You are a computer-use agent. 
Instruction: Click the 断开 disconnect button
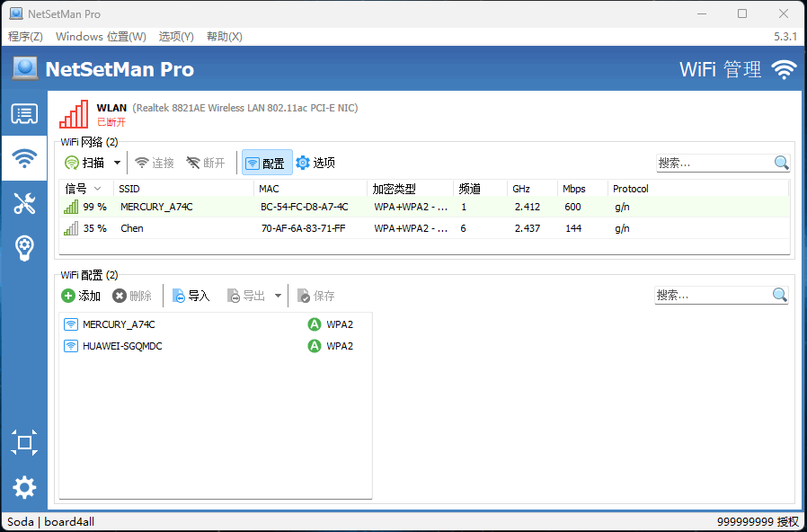(206, 163)
